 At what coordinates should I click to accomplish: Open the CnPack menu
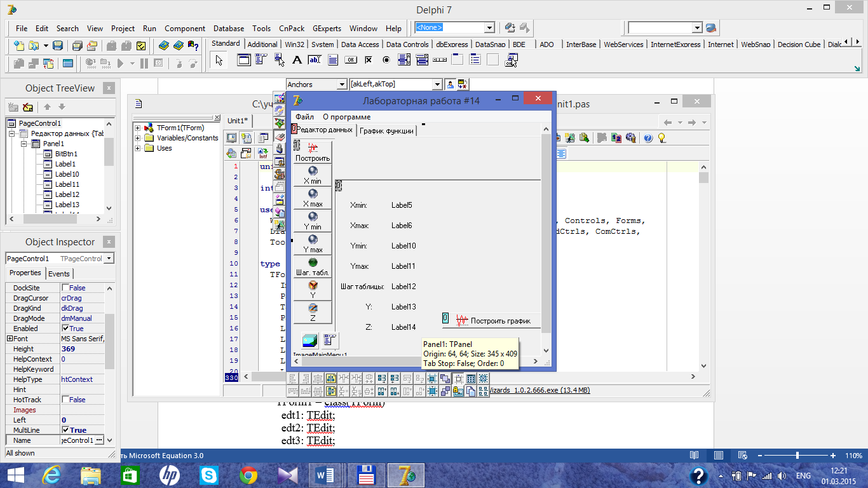click(292, 29)
